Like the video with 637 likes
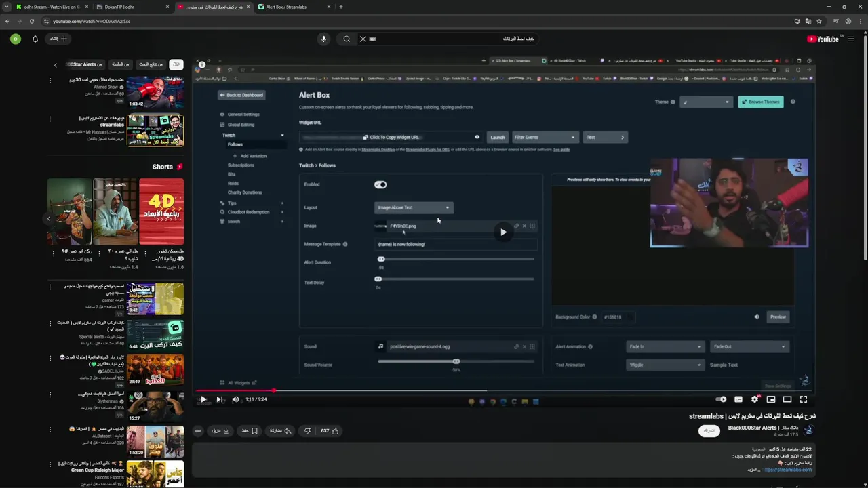The width and height of the screenshot is (868, 488). 330,431
